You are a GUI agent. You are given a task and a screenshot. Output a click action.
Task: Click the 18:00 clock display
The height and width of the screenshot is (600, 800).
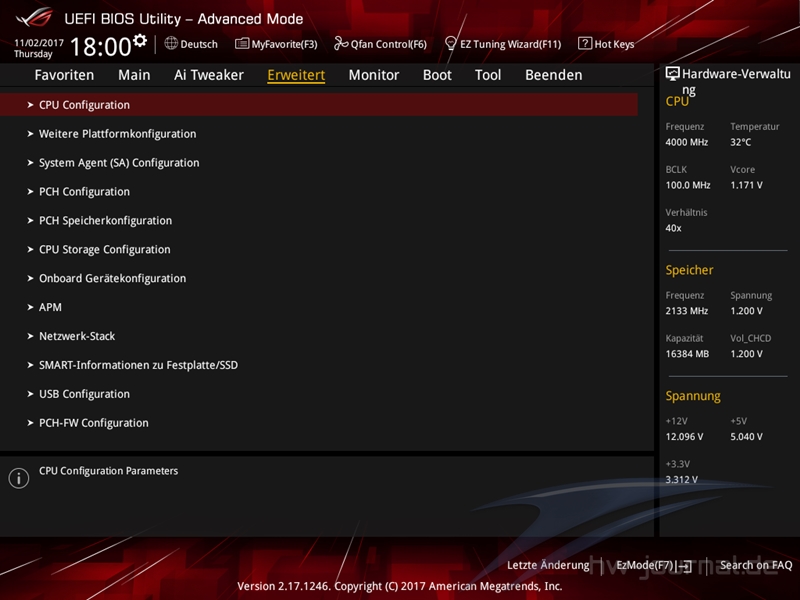click(x=101, y=47)
